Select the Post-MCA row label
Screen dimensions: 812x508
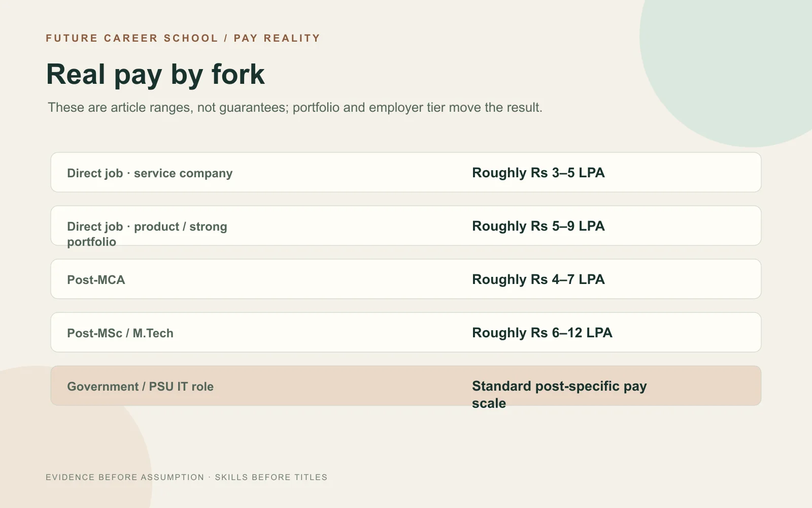tap(96, 280)
